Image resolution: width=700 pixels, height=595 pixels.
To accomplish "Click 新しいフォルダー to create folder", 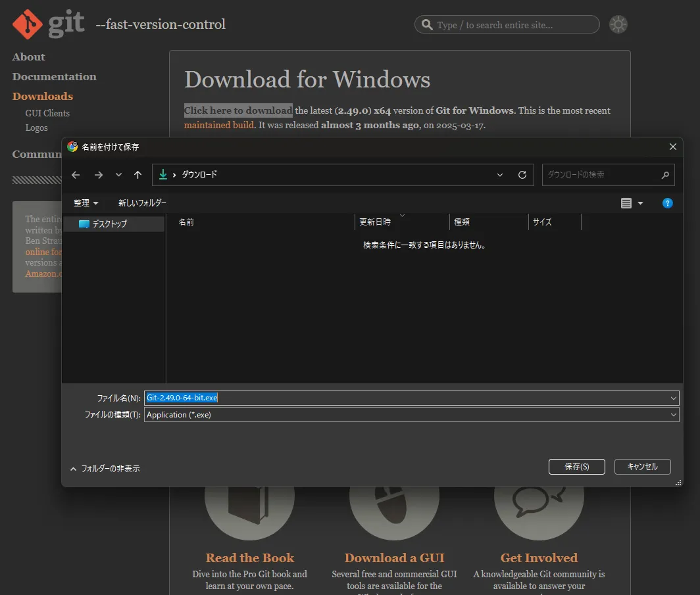I will (x=142, y=203).
